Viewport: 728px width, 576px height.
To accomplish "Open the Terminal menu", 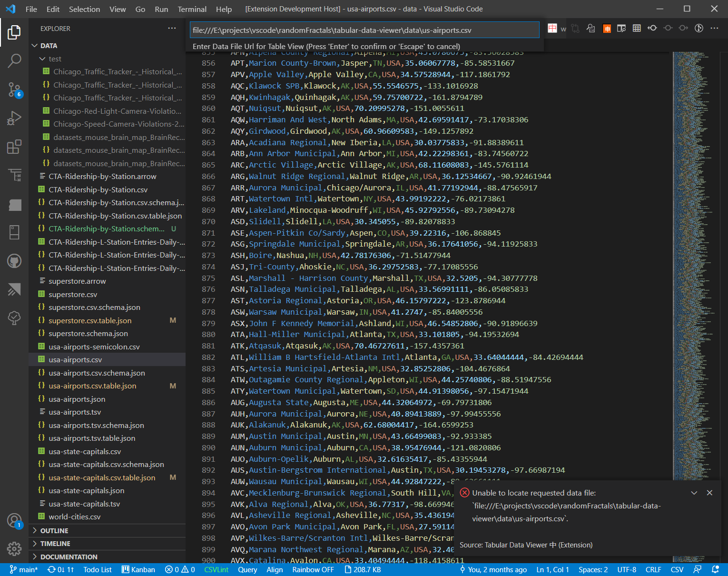I will click(192, 9).
